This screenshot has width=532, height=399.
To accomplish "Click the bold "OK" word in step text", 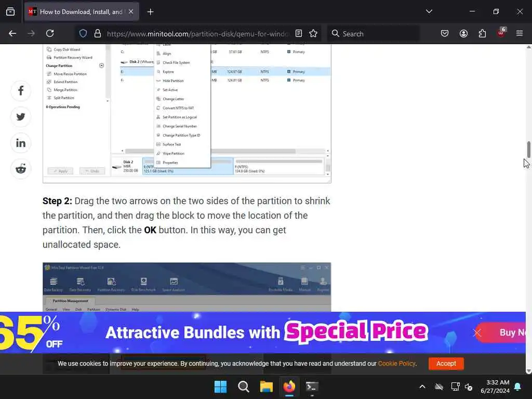I will pyautogui.click(x=150, y=230).
